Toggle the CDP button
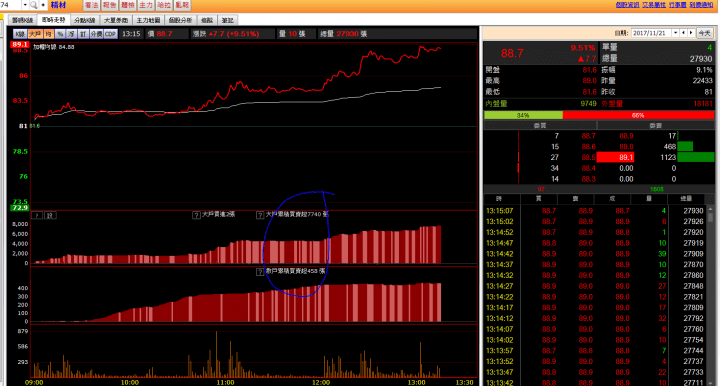This screenshot has height=386, width=720. (x=110, y=34)
